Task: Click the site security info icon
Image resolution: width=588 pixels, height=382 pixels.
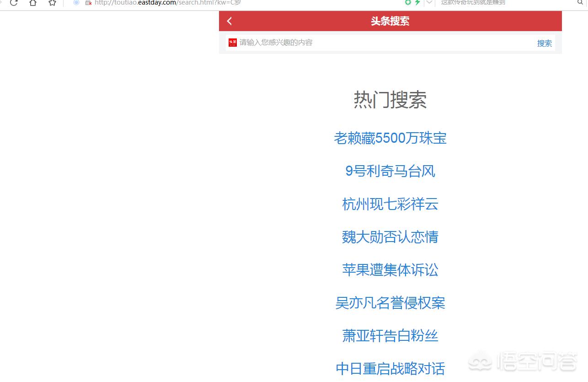Action: click(88, 2)
